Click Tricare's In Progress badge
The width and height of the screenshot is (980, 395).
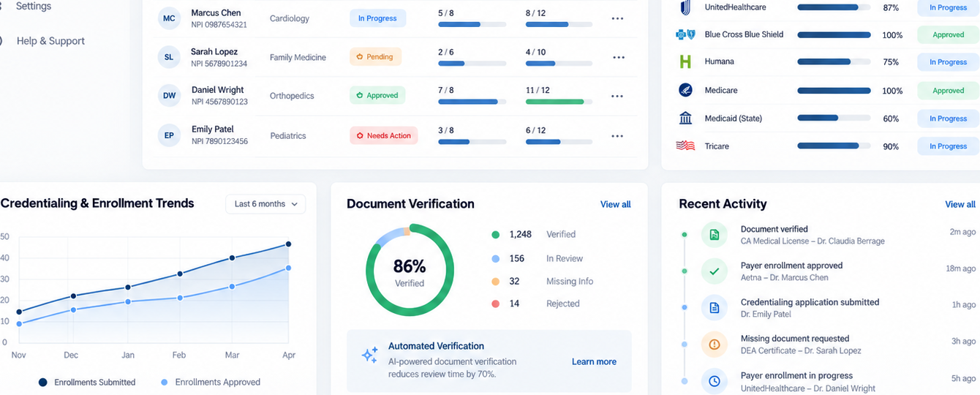pyautogui.click(x=948, y=146)
